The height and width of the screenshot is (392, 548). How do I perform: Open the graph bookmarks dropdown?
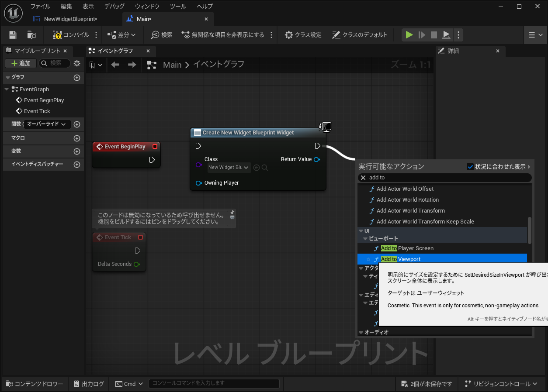96,65
